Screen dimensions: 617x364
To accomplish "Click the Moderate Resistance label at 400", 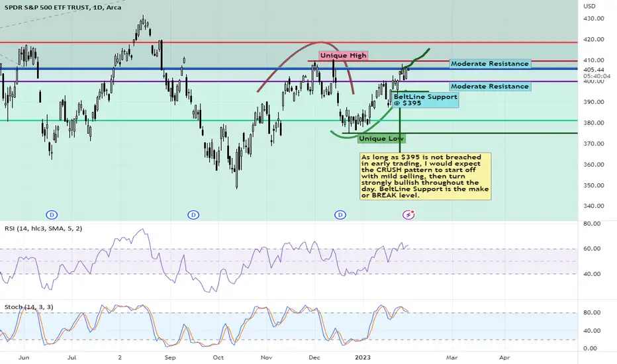I will 490,86.
